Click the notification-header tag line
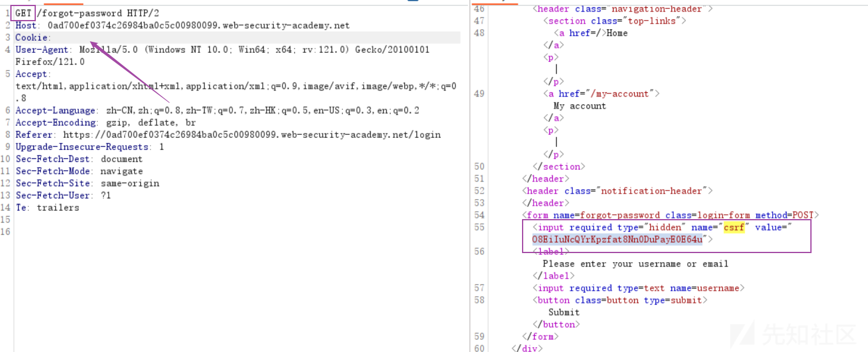 tap(617, 191)
